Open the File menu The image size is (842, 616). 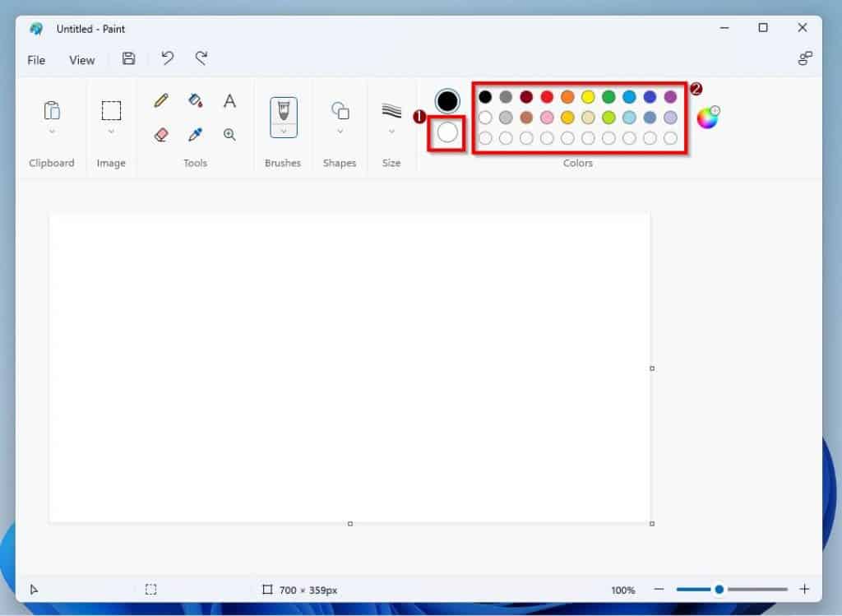[36, 60]
